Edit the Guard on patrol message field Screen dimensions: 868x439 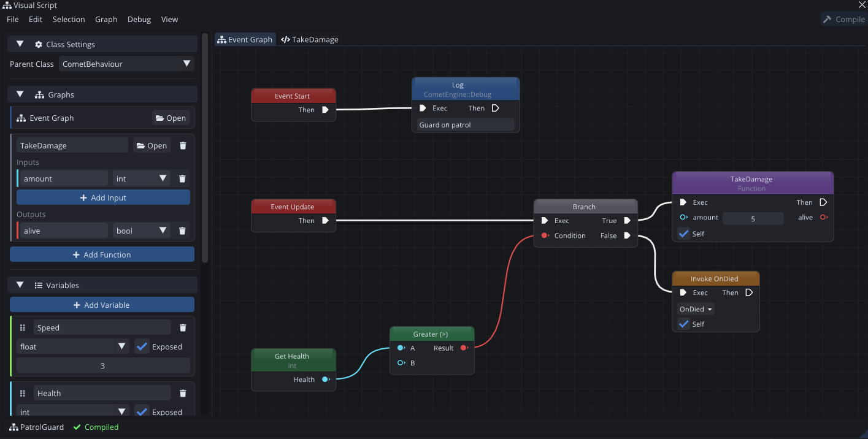pyautogui.click(x=466, y=124)
